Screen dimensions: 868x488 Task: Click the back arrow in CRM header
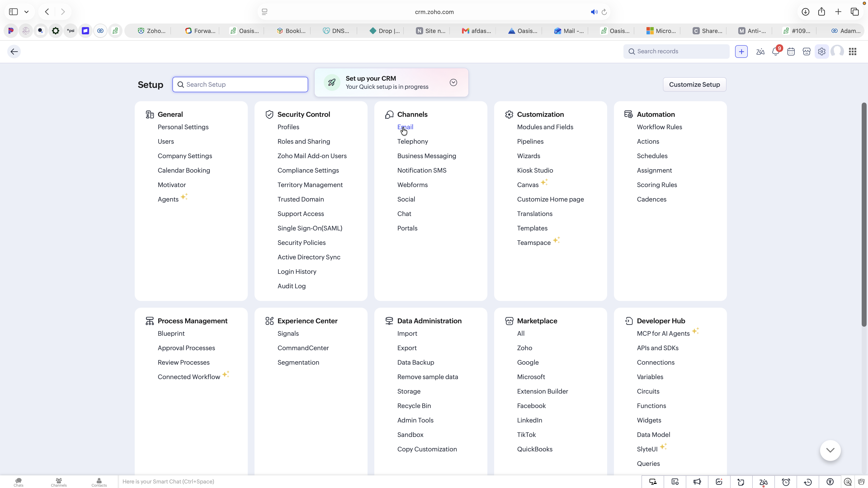(x=14, y=52)
